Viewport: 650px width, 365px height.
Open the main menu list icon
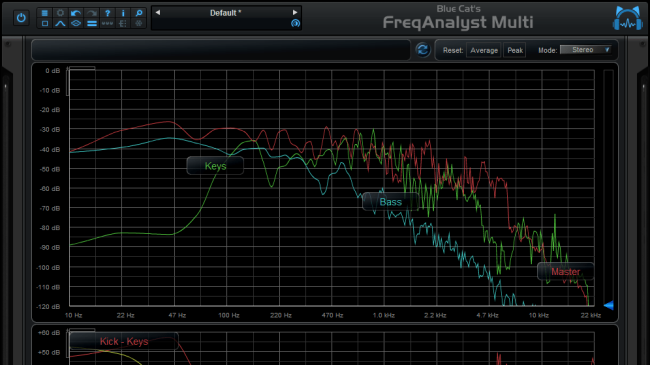coord(45,13)
